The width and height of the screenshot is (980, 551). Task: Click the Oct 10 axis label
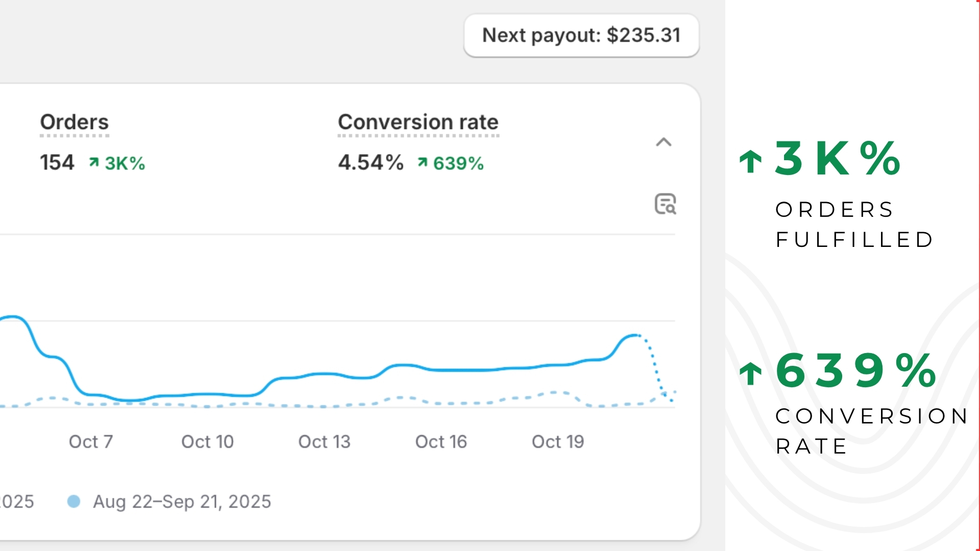(207, 442)
